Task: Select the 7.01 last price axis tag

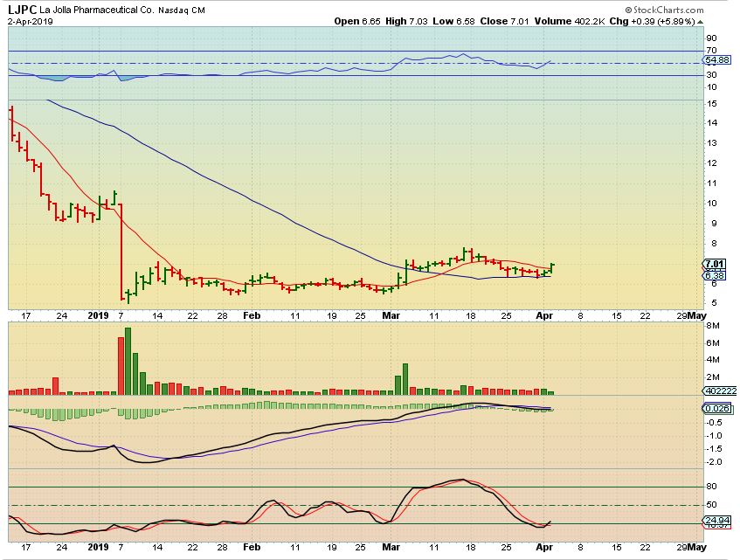Action: click(716, 264)
